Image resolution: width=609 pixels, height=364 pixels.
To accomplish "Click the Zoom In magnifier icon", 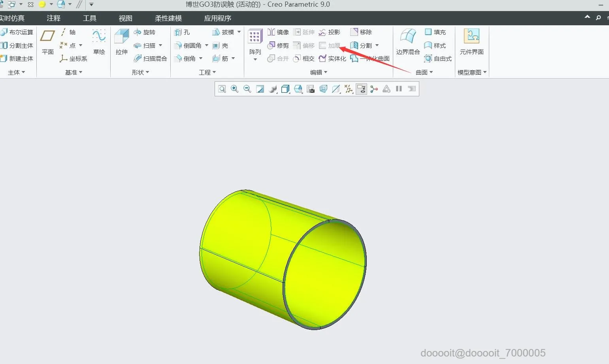I will tap(235, 89).
